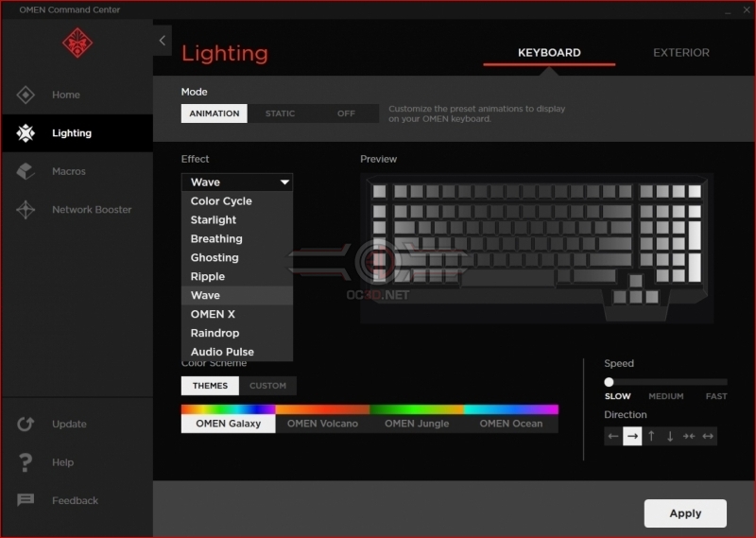756x538 pixels.
Task: Switch to the EXTERIOR tab
Action: (x=681, y=53)
